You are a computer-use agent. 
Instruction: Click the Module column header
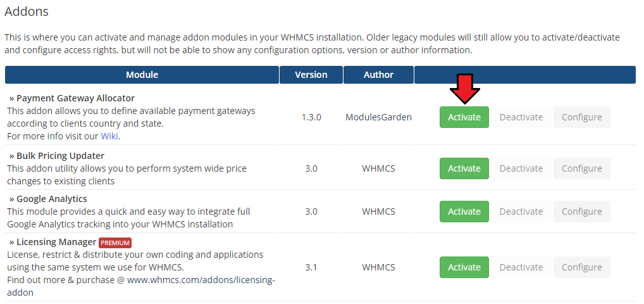(x=142, y=75)
